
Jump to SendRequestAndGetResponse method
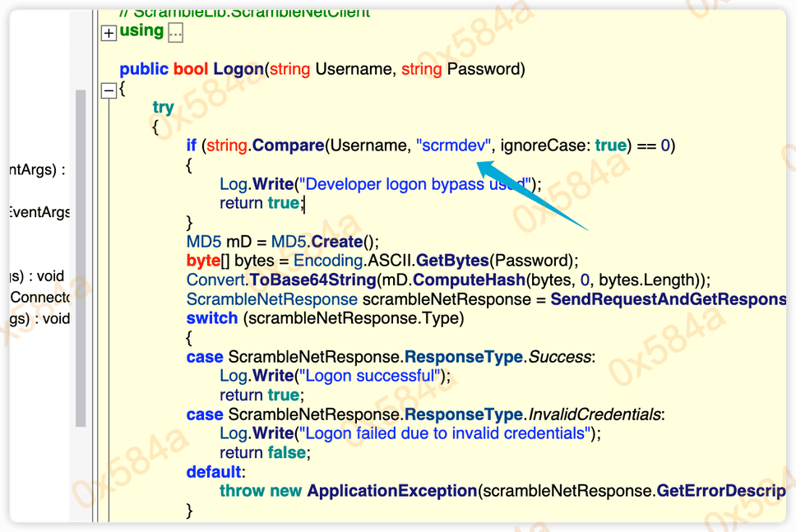[668, 299]
